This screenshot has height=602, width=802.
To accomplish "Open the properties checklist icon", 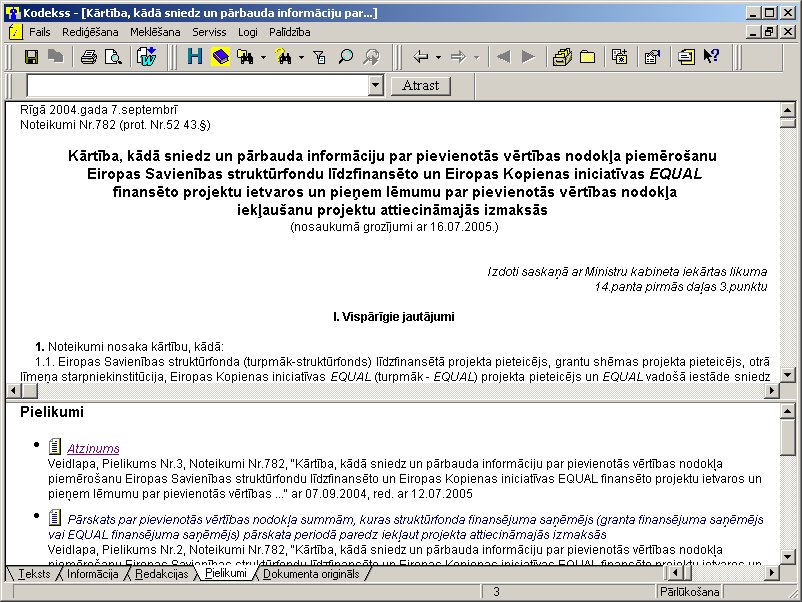I will click(x=652, y=57).
